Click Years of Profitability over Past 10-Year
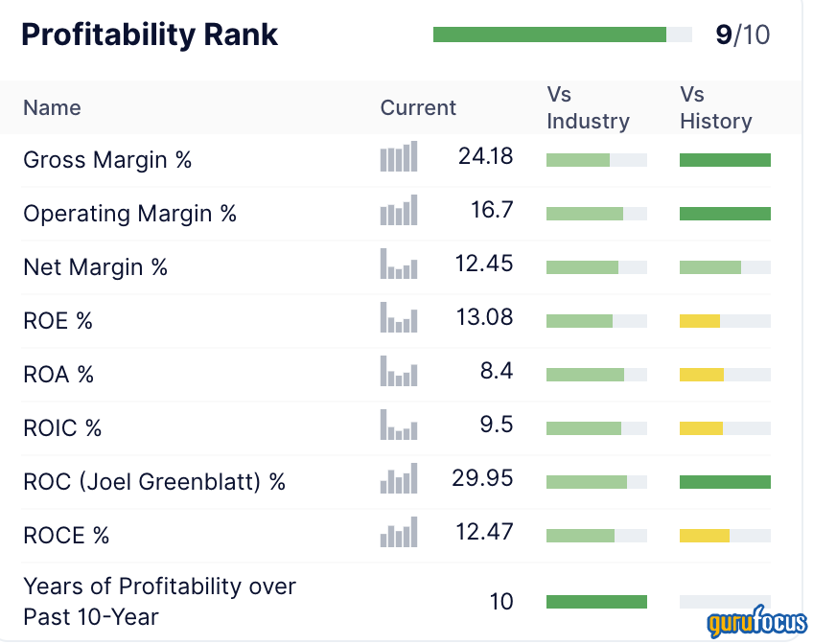Viewport: 813px width, 644px height. pyautogui.click(x=159, y=601)
